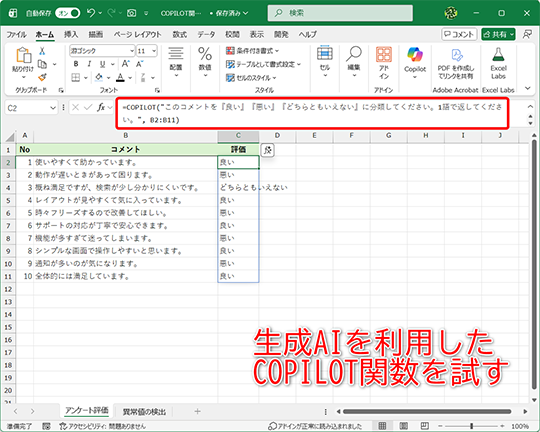Open セルのスタイル cell styles menu

pyautogui.click(x=251, y=78)
